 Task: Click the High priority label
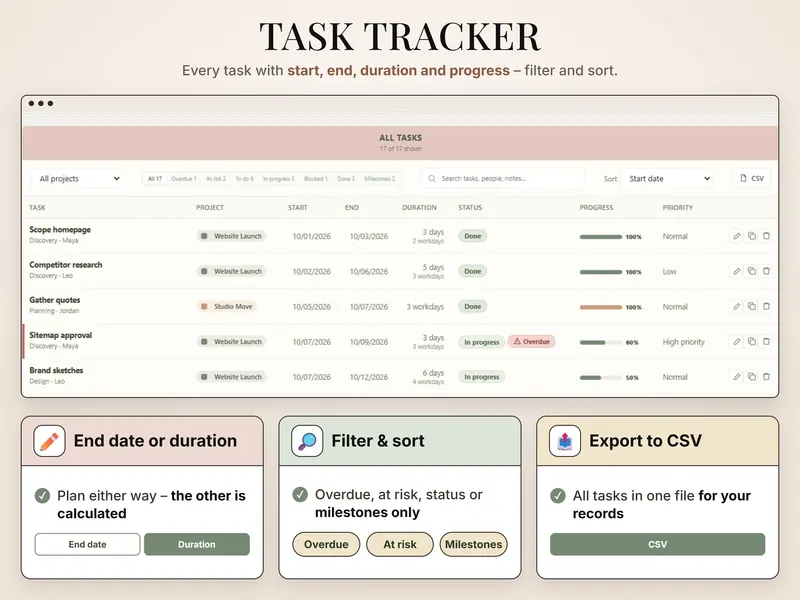[684, 342]
